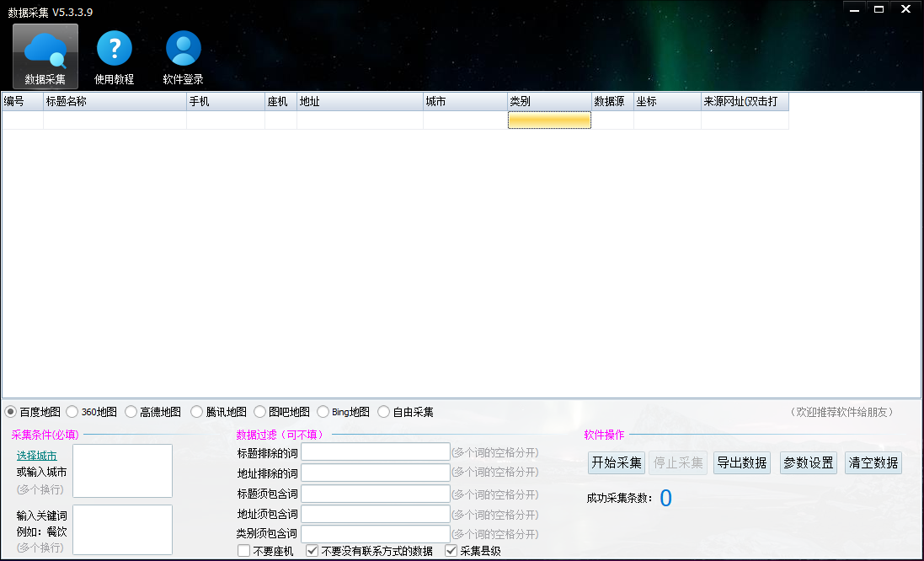
Task: Focus the keyword input text box
Action: click(123, 529)
